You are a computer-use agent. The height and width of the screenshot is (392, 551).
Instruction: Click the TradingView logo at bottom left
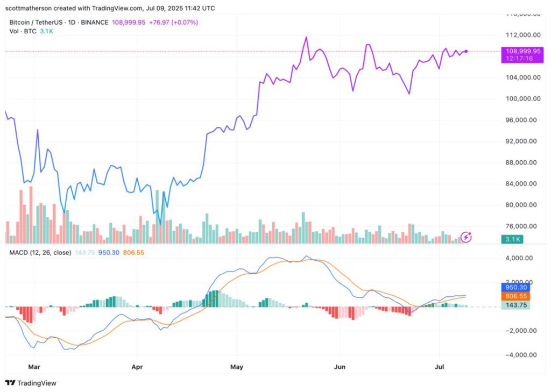pos(31,383)
